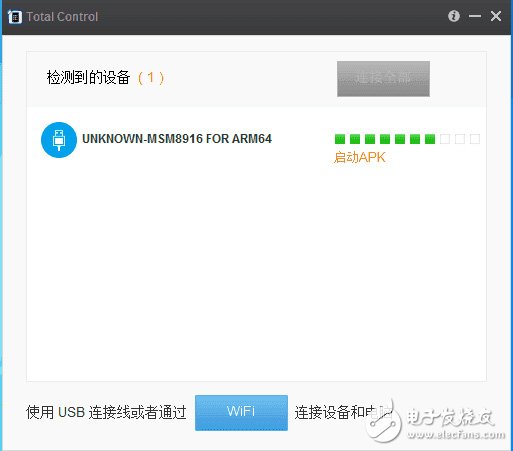Select device UNKNOWN-MSM8916 FOR ARM64

click(177, 139)
